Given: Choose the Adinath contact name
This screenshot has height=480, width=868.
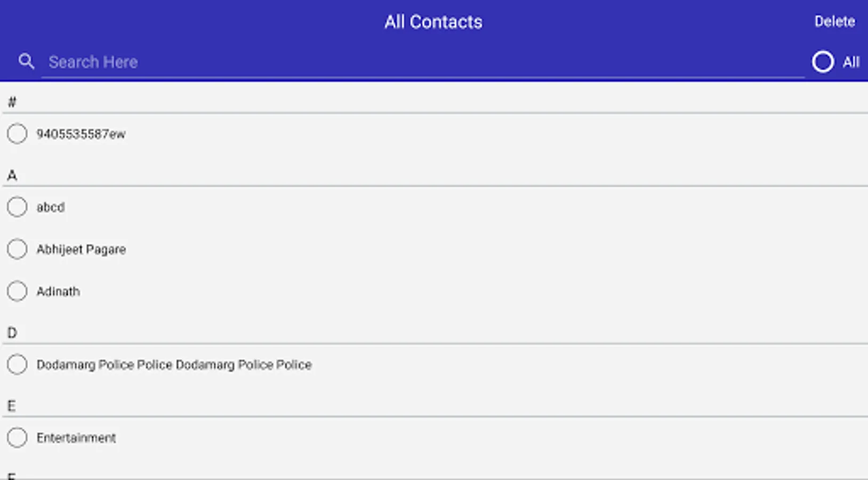Looking at the screenshot, I should pos(58,291).
